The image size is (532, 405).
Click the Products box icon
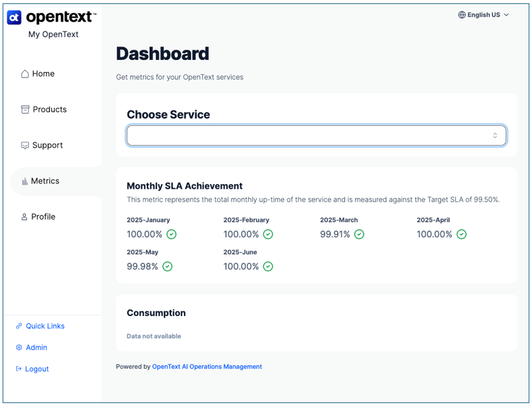(x=25, y=110)
